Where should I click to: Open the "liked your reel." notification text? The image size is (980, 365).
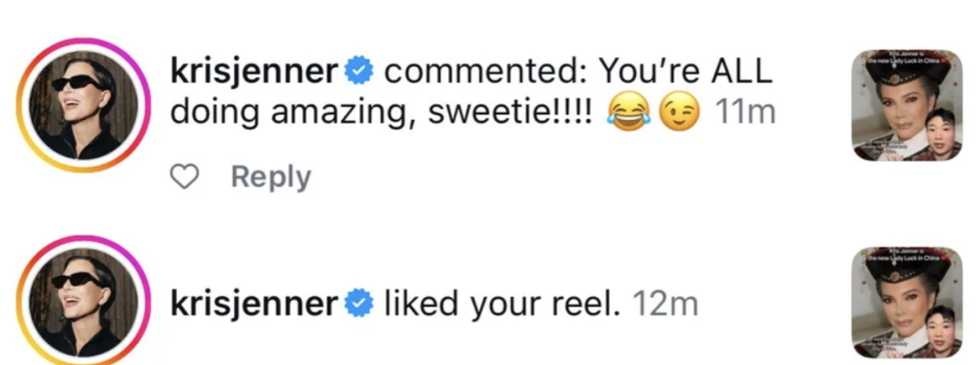coord(502,304)
